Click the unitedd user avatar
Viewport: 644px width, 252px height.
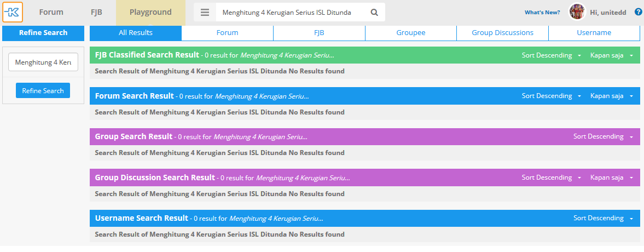pos(577,12)
